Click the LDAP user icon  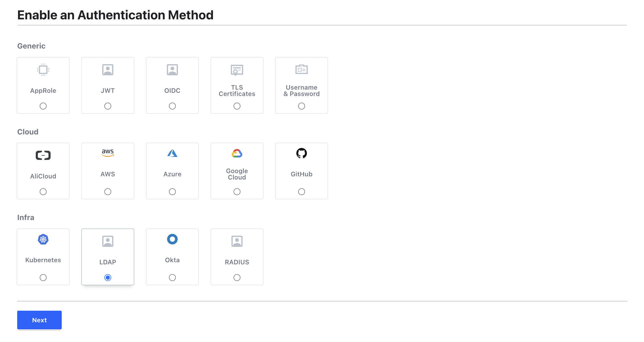coord(108,241)
